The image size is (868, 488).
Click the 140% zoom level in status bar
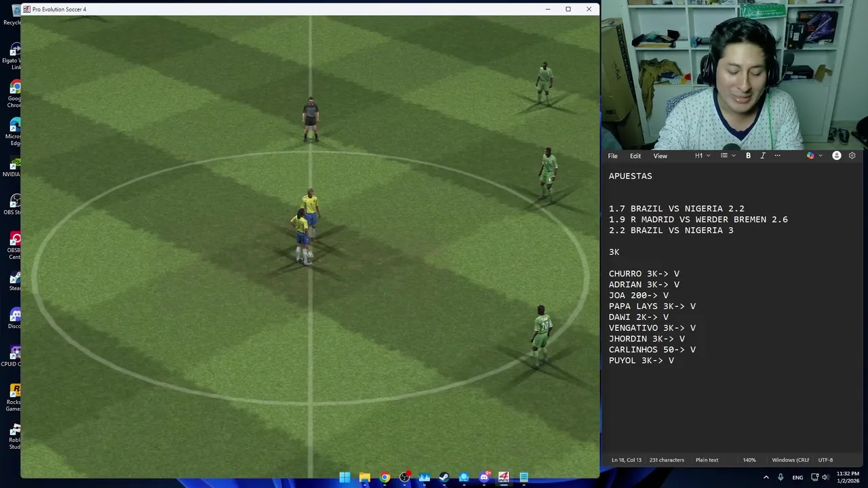click(x=749, y=460)
